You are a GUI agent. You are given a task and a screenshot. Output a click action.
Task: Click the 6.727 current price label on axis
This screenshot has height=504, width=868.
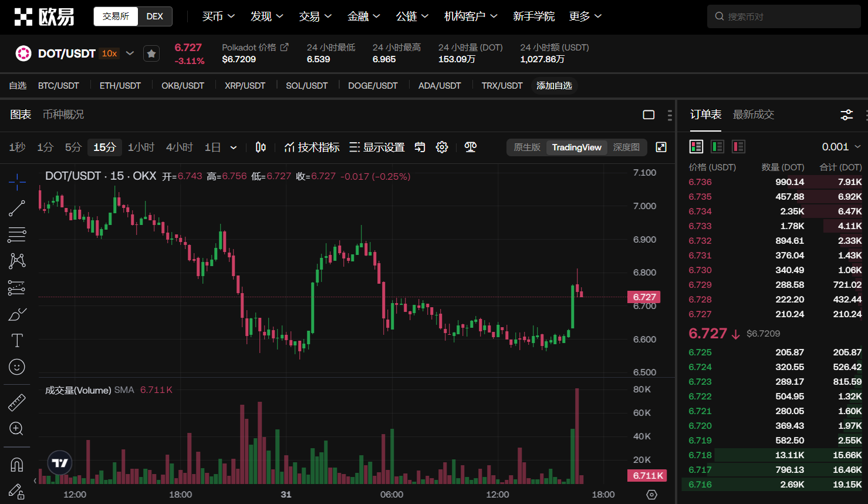[x=644, y=297]
